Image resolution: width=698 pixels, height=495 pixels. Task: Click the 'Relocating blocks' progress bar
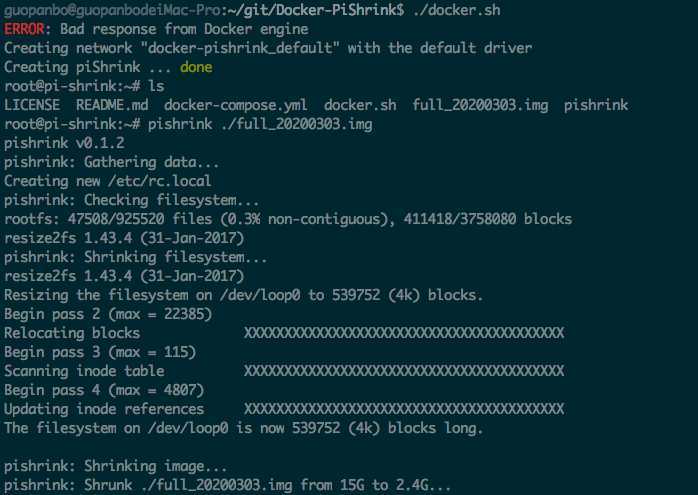tap(404, 333)
